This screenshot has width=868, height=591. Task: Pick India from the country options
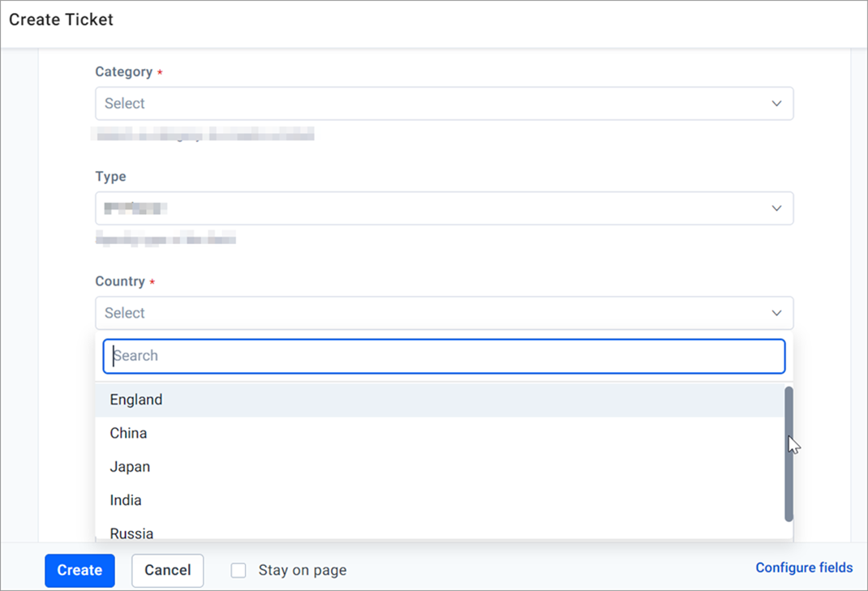tap(440, 500)
